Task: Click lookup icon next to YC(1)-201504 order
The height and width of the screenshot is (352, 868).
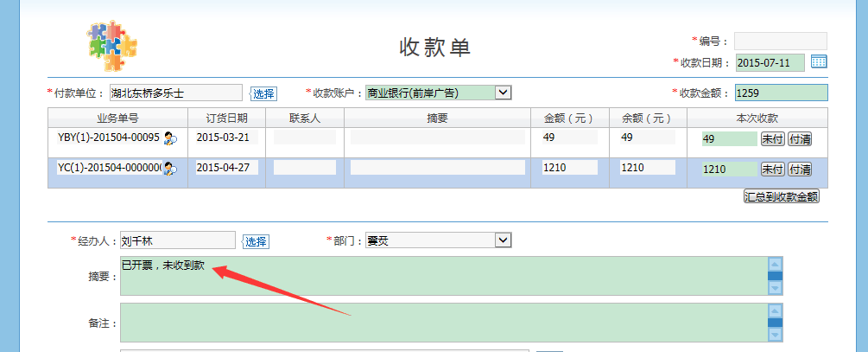Action: click(170, 169)
